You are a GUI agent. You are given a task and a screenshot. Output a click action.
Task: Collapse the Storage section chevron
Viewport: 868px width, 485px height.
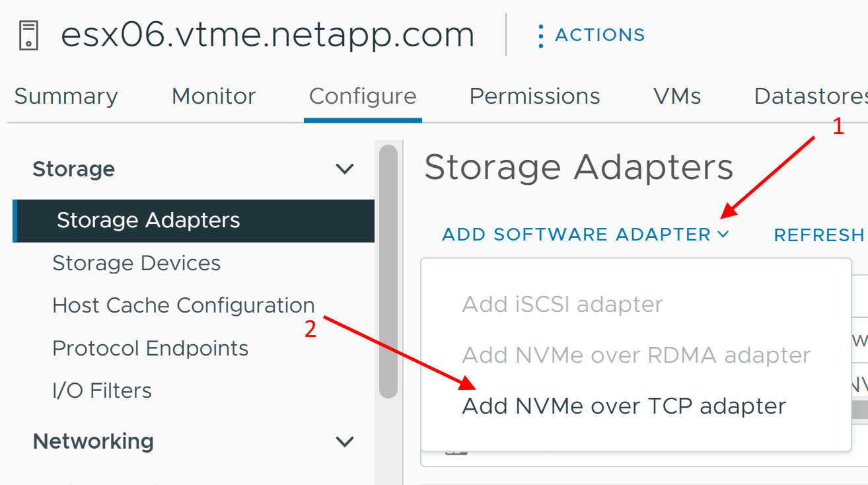pos(345,170)
